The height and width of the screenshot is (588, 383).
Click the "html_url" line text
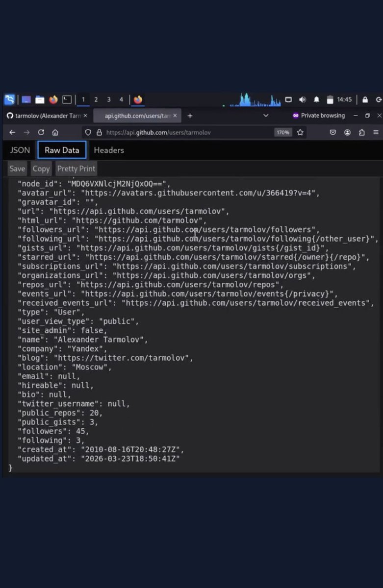(x=112, y=220)
